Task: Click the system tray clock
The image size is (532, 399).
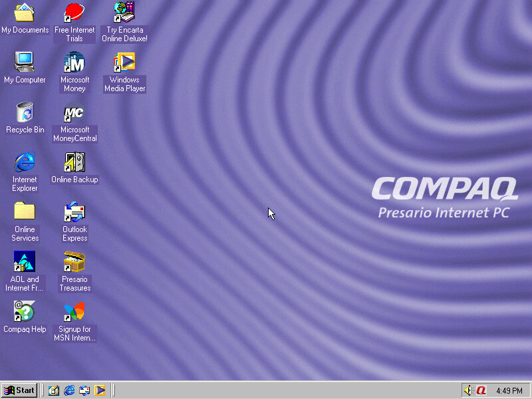Action: 509,390
